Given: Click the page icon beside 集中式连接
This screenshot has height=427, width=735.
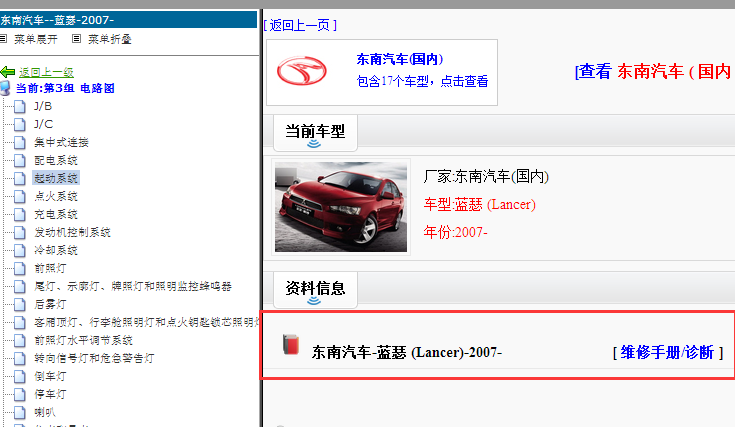Looking at the screenshot, I should click(20, 142).
